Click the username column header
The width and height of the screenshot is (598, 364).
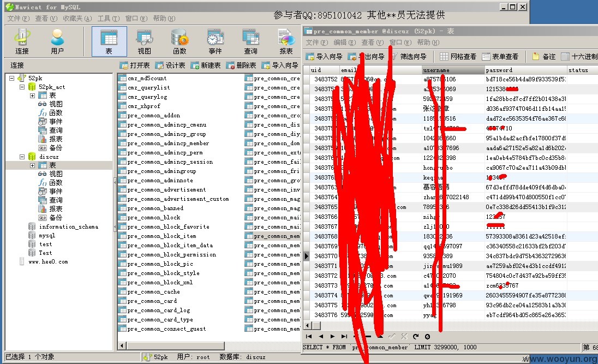tap(453, 70)
